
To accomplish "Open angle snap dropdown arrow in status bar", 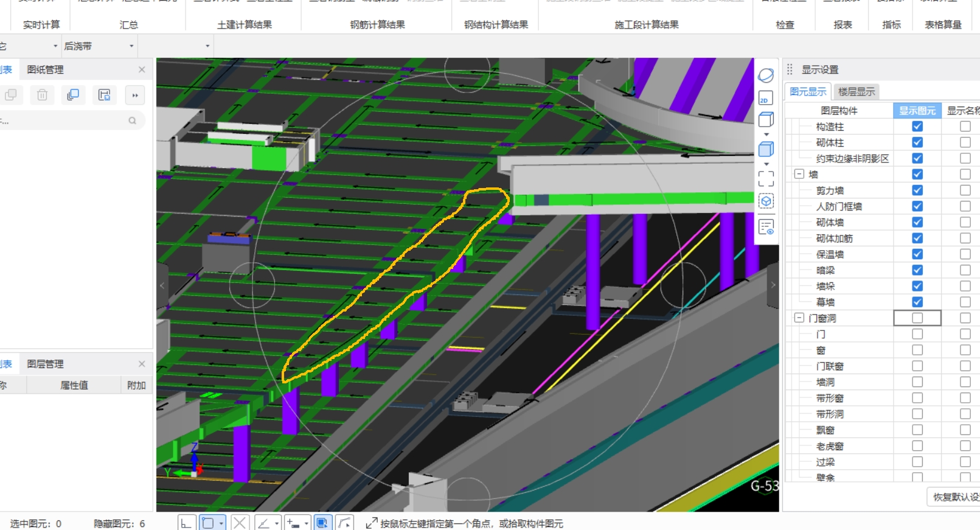I will (277, 523).
